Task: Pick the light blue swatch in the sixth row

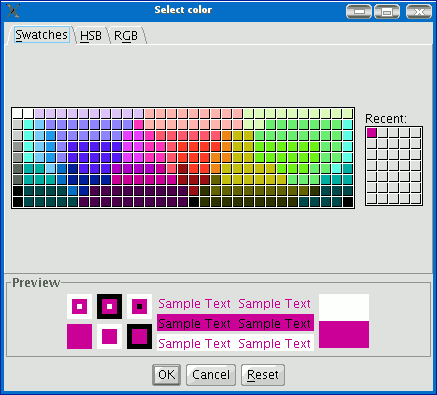Action: 51,169
